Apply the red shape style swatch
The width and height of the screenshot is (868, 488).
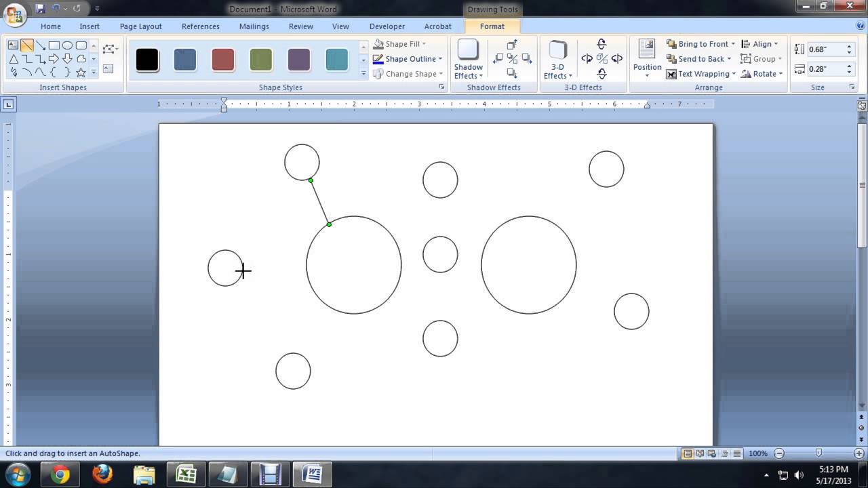(x=223, y=60)
